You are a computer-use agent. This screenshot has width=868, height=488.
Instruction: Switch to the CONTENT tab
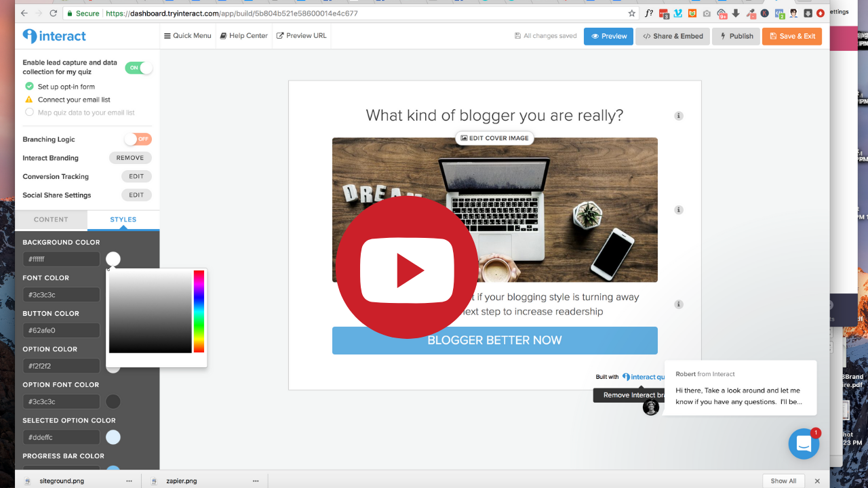[x=51, y=220]
